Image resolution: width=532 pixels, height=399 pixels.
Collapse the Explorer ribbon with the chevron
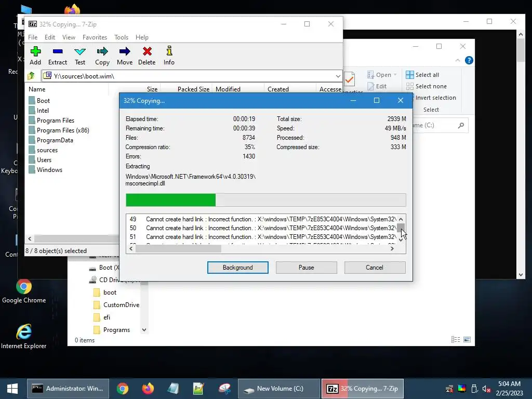(458, 60)
